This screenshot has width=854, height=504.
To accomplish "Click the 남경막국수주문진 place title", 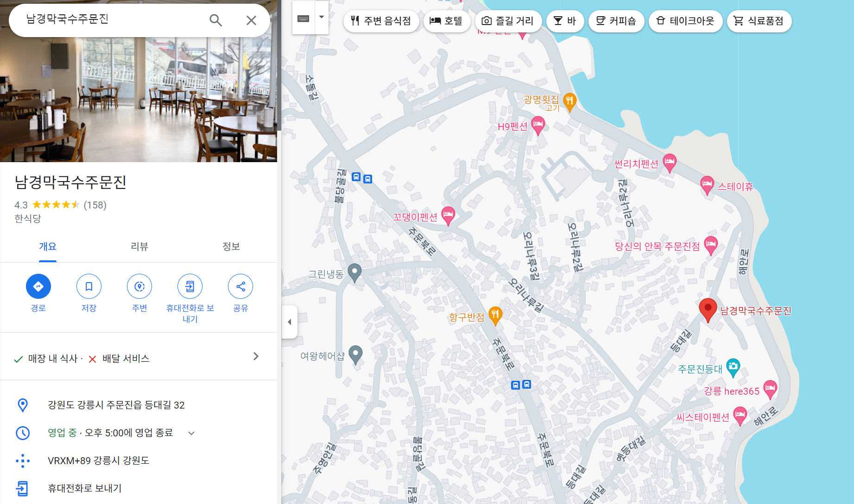I will pyautogui.click(x=70, y=182).
